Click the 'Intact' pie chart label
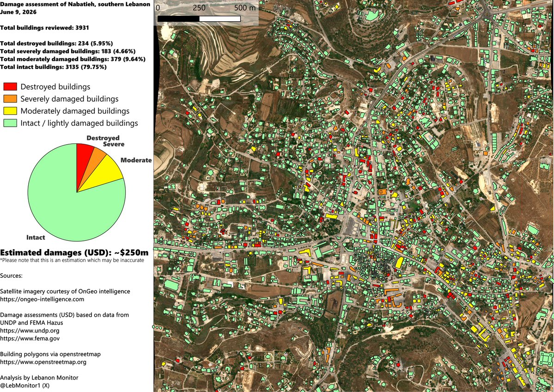This screenshot has height=392, width=554. point(36,238)
